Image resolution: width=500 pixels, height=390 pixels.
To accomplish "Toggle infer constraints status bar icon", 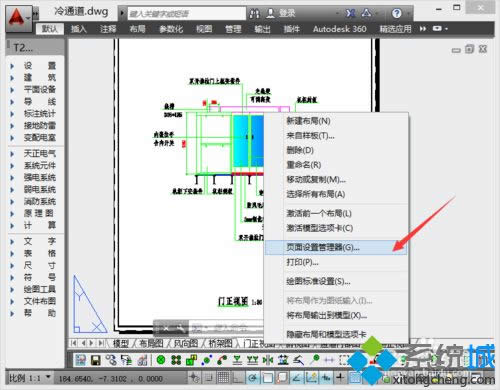I will [194, 378].
